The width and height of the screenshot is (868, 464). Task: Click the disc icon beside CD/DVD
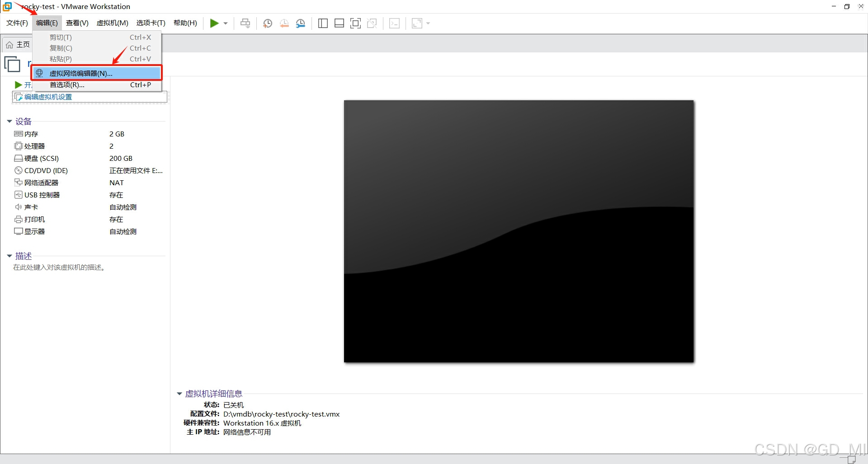[x=19, y=170]
